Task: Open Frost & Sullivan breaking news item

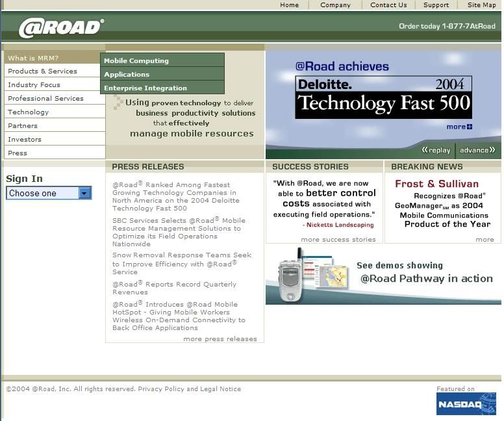Action: click(443, 203)
